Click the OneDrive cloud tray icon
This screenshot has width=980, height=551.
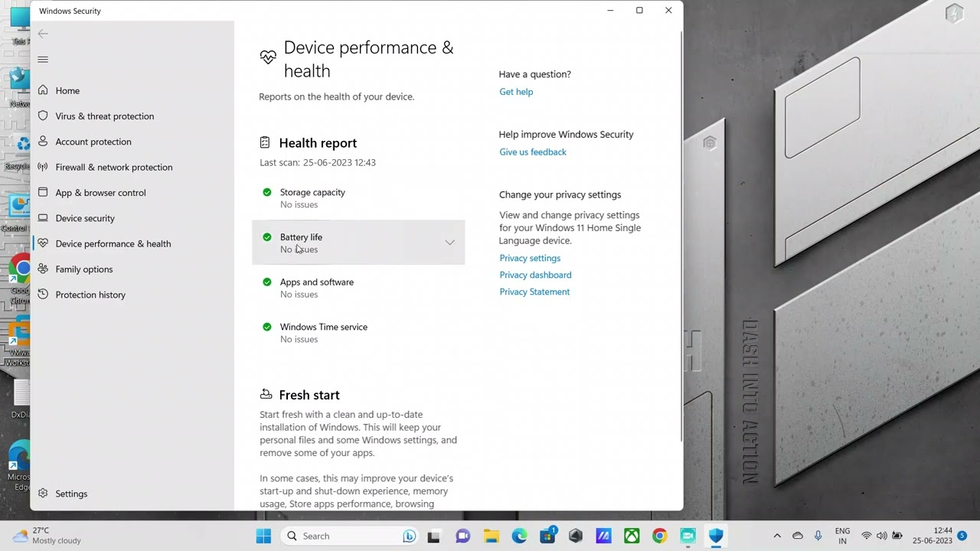[x=798, y=536]
